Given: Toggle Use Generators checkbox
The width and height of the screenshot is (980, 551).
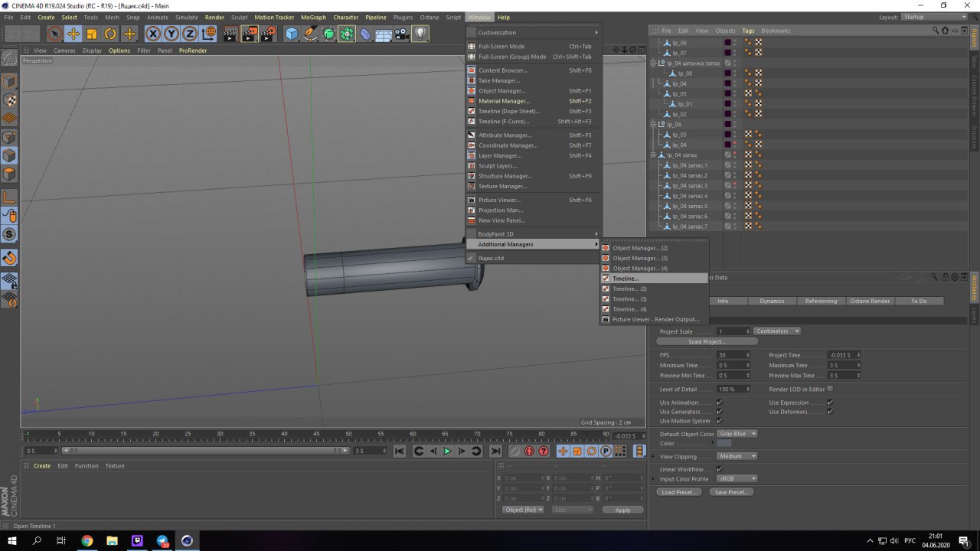Looking at the screenshot, I should (719, 412).
